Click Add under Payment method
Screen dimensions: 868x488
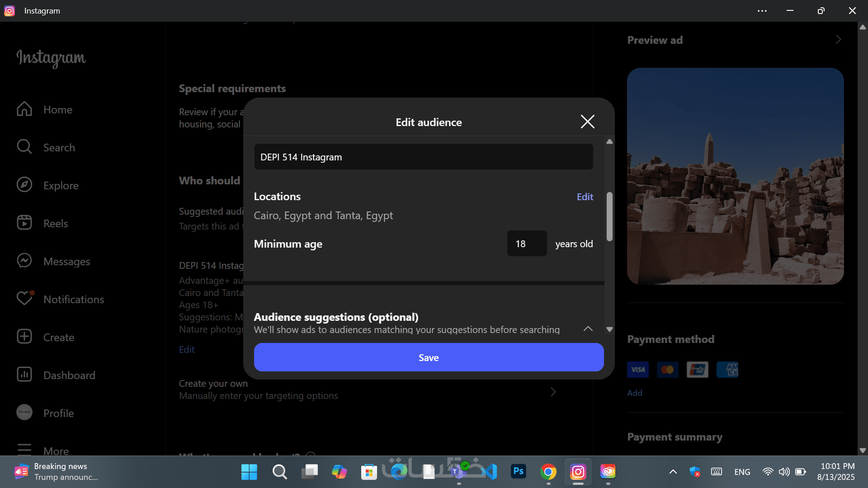tap(634, 393)
